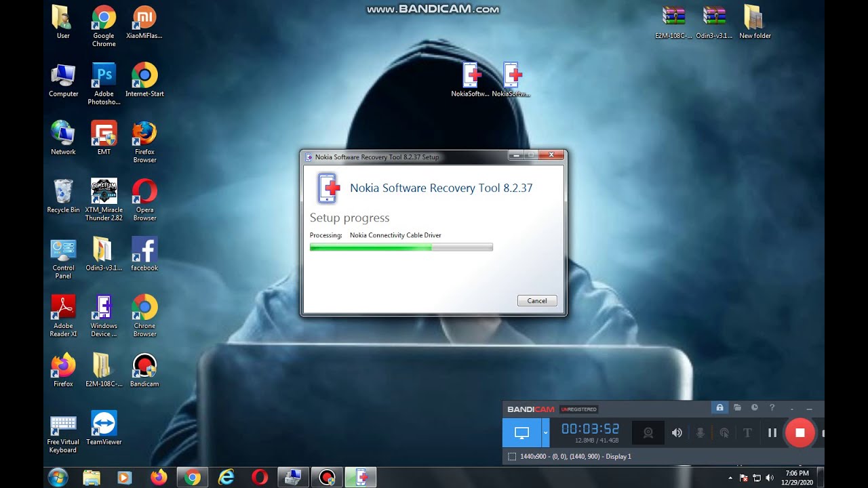Select the EMT desktop shortcut
868x488 pixels.
(x=104, y=138)
